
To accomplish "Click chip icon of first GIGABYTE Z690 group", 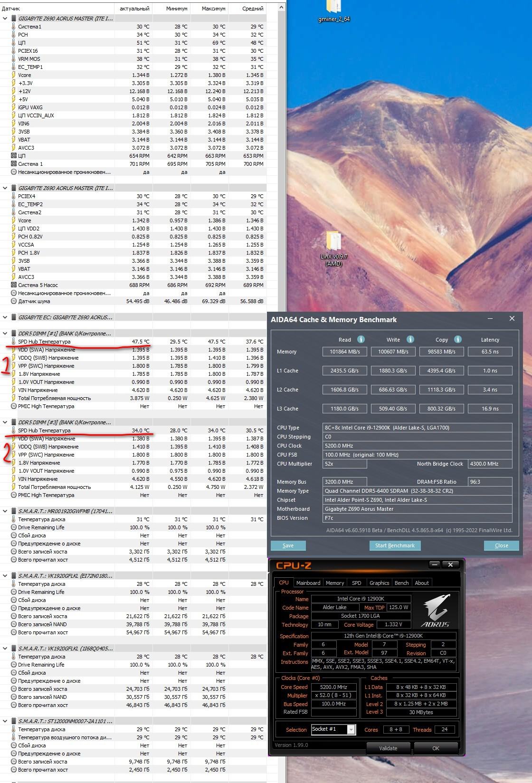I will [x=13, y=19].
